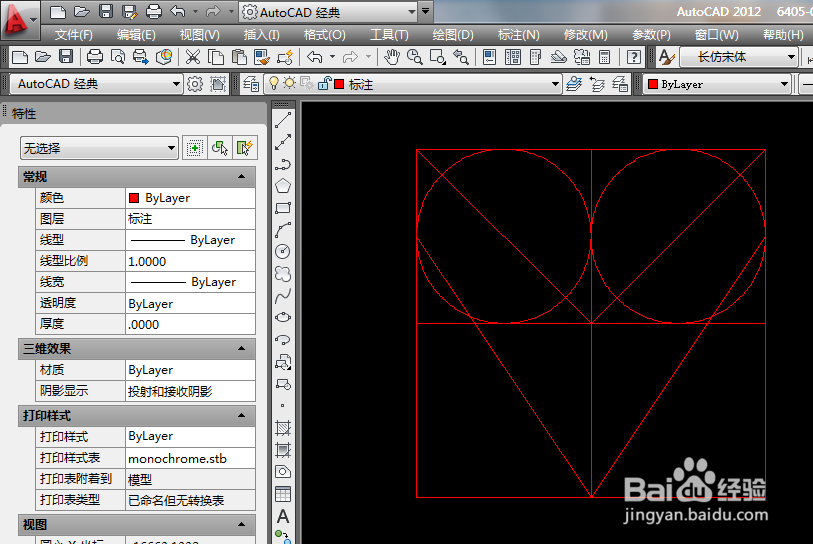This screenshot has height=544, width=813.
Task: Click the Paste clipboard icon
Action: pos(239,57)
